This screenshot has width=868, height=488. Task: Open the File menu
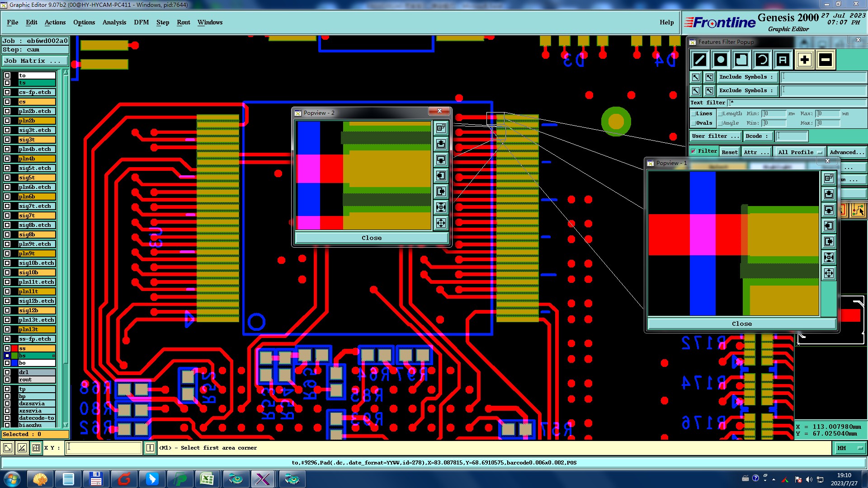[13, 23]
